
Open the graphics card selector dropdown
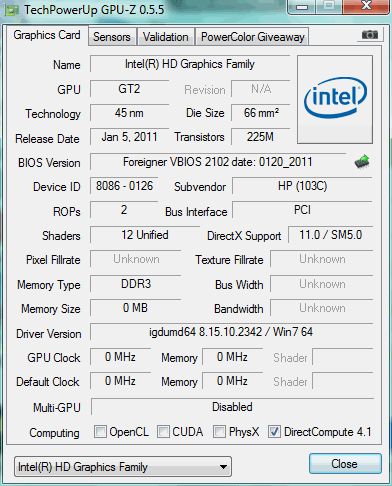(x=123, y=467)
